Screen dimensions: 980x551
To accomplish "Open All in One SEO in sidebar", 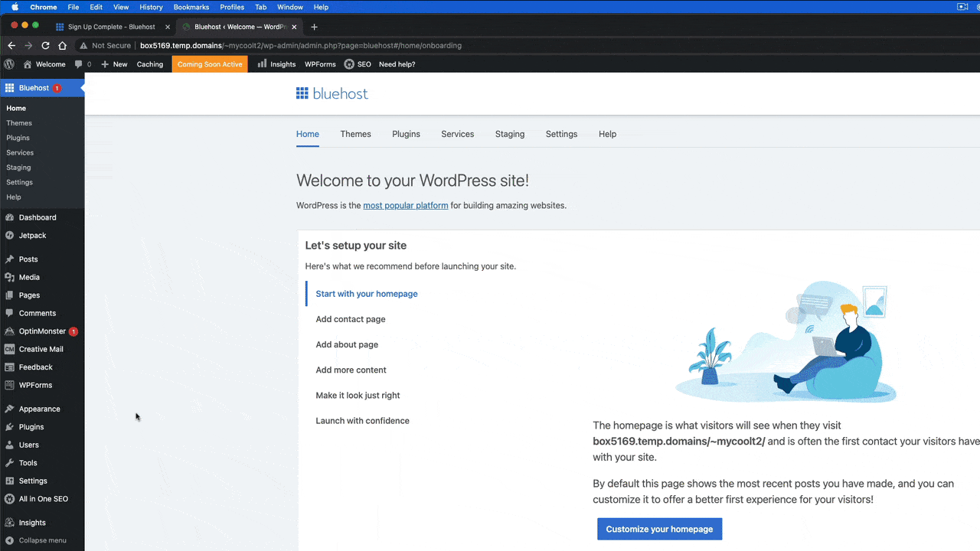I will pyautogui.click(x=42, y=499).
